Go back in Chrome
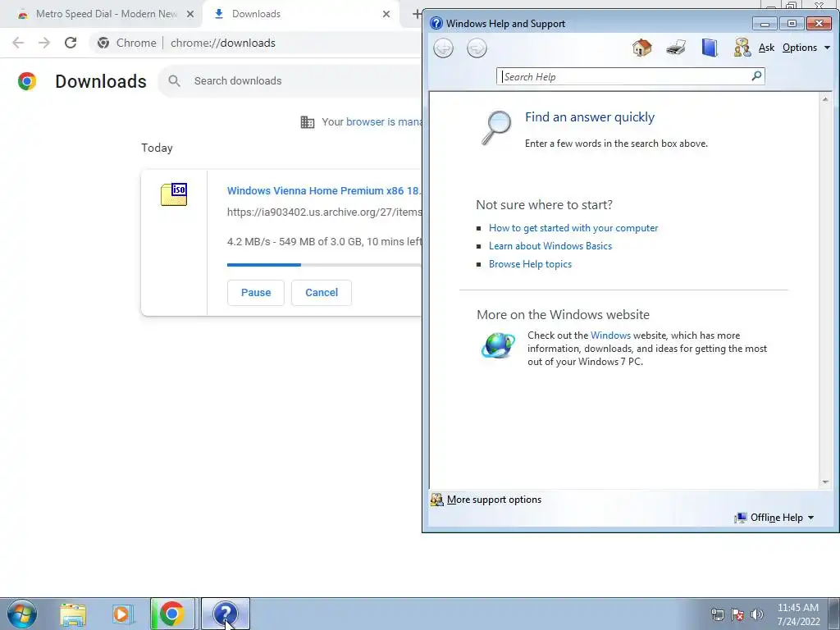840x630 pixels. pos(18,43)
